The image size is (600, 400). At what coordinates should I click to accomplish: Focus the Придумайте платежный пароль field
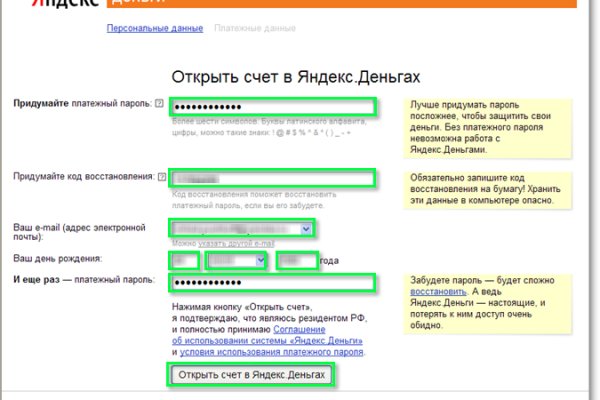pos(272,107)
